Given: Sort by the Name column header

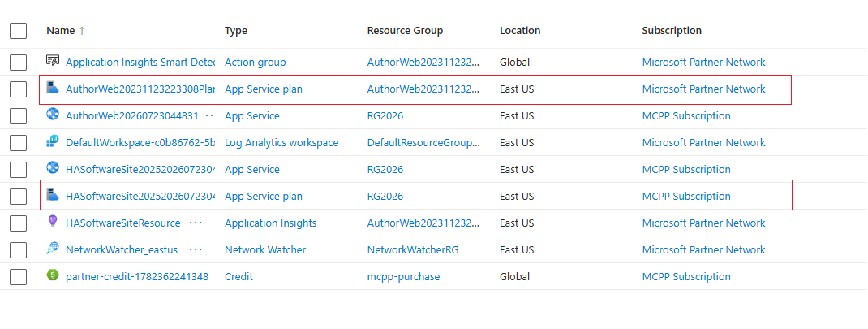Looking at the screenshot, I should pos(60,31).
